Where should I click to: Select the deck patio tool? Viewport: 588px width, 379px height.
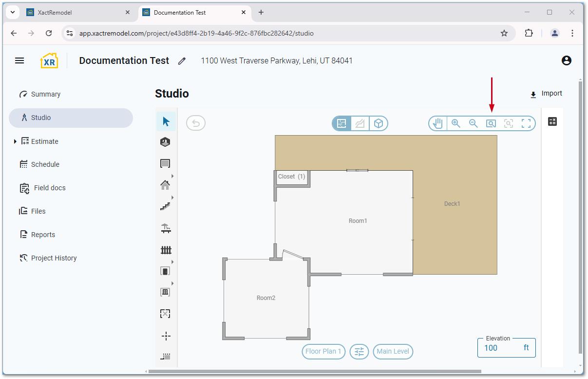click(166, 228)
